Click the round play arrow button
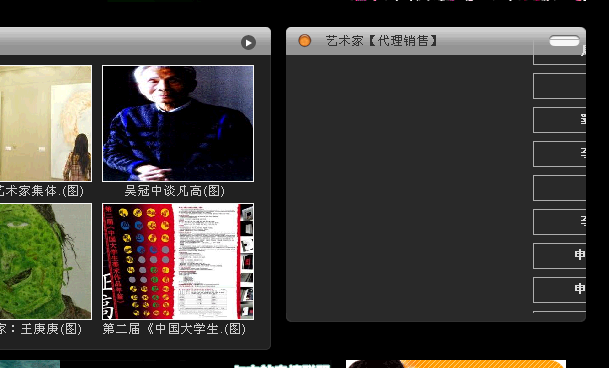The image size is (609, 368). [248, 42]
